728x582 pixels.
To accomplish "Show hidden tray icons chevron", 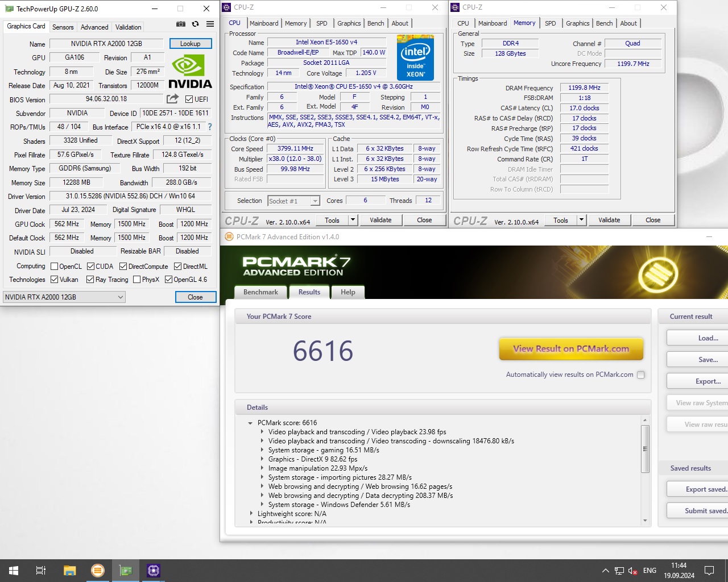I will click(x=605, y=571).
